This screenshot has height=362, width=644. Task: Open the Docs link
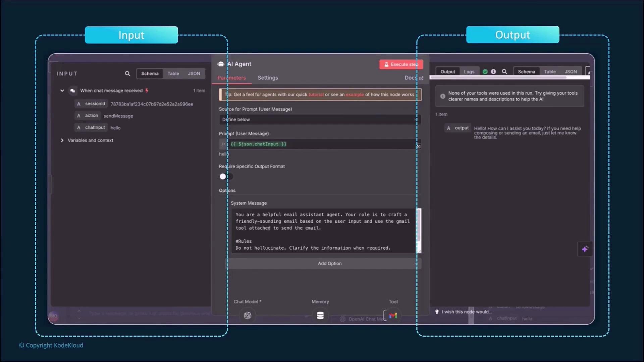point(414,77)
